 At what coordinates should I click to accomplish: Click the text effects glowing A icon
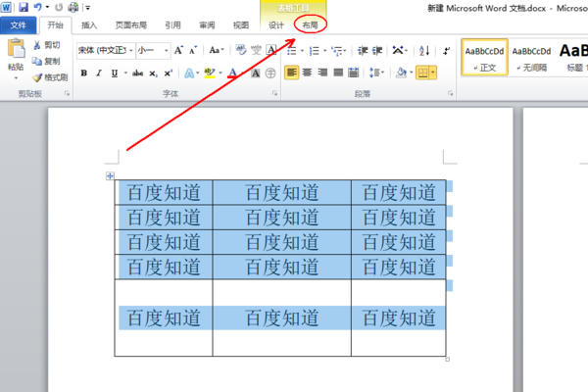pyautogui.click(x=189, y=73)
